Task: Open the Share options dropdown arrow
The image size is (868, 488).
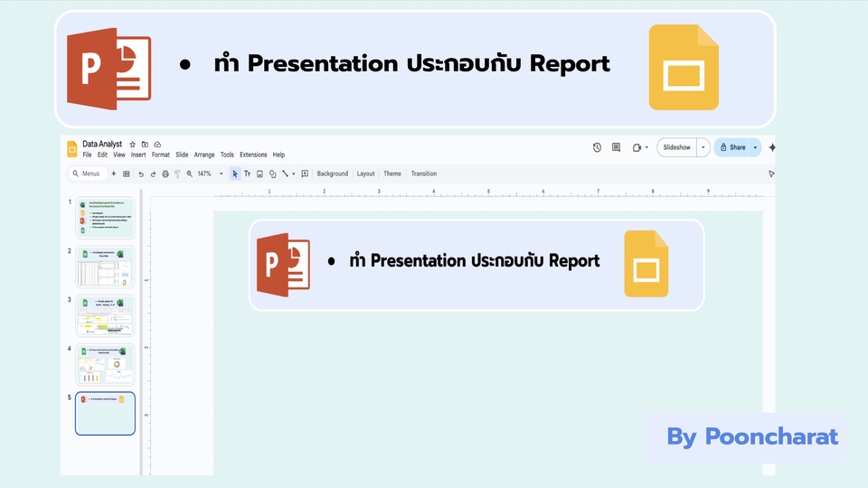Action: [755, 147]
